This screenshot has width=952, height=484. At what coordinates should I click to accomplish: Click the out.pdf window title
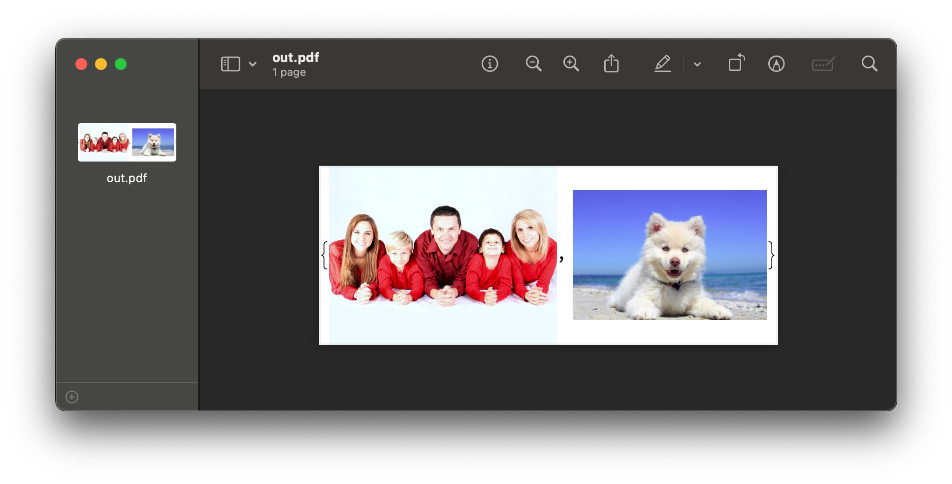pyautogui.click(x=295, y=58)
